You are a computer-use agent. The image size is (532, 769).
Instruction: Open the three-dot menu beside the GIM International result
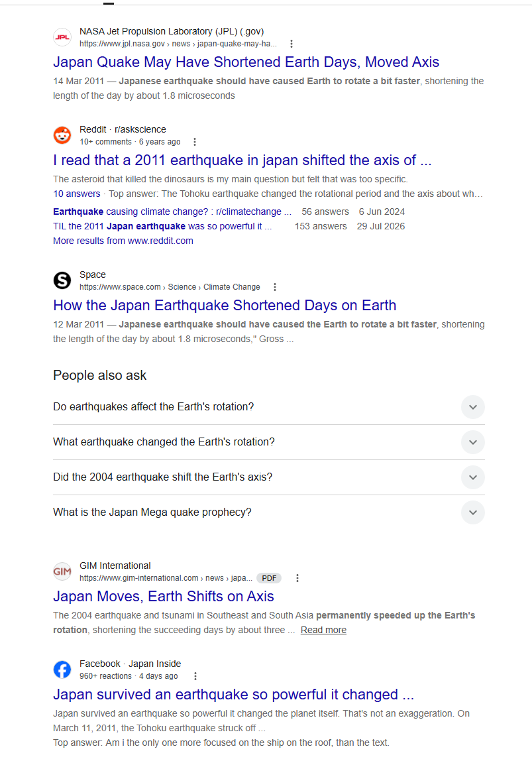click(297, 578)
